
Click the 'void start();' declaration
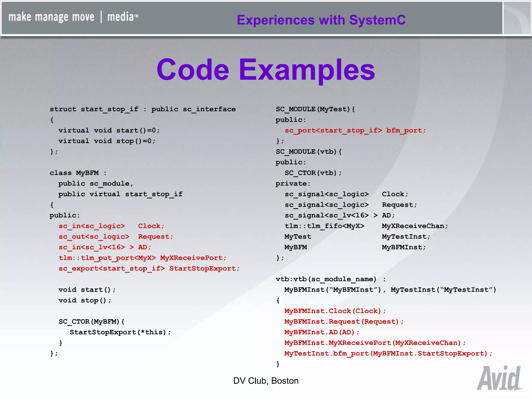click(x=87, y=290)
